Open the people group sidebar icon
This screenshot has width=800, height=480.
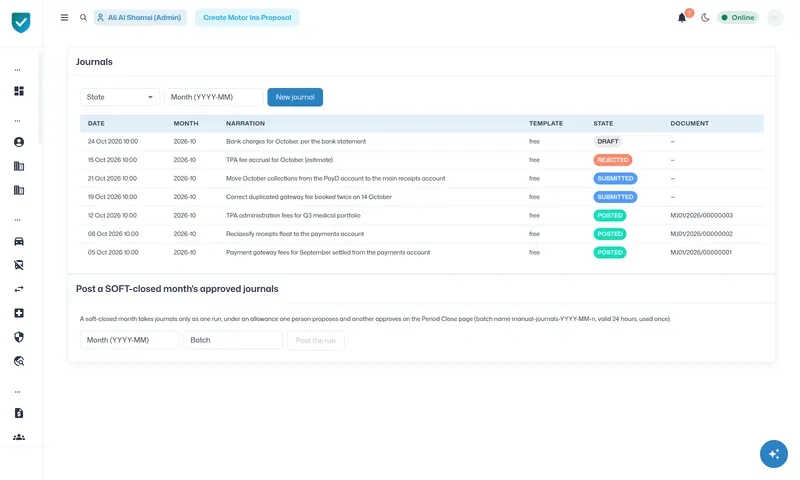click(19, 437)
